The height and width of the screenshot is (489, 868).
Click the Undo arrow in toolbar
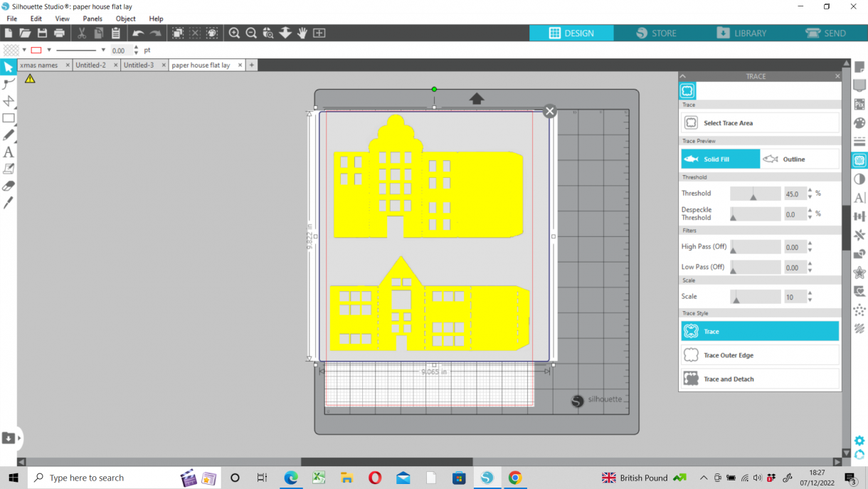[138, 33]
